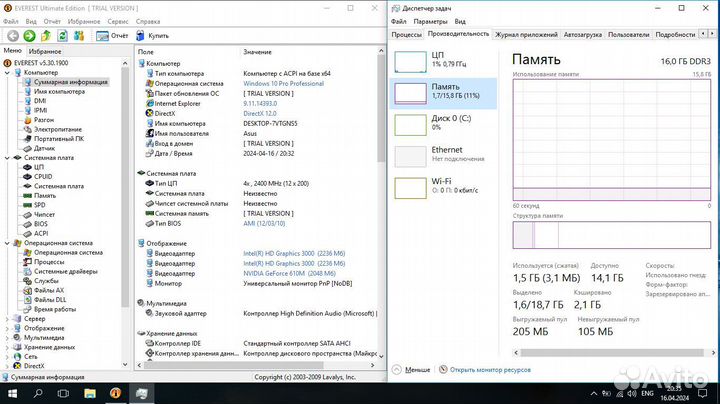
Task: Open the Отчёт report toolbar button
Action: [x=112, y=35]
